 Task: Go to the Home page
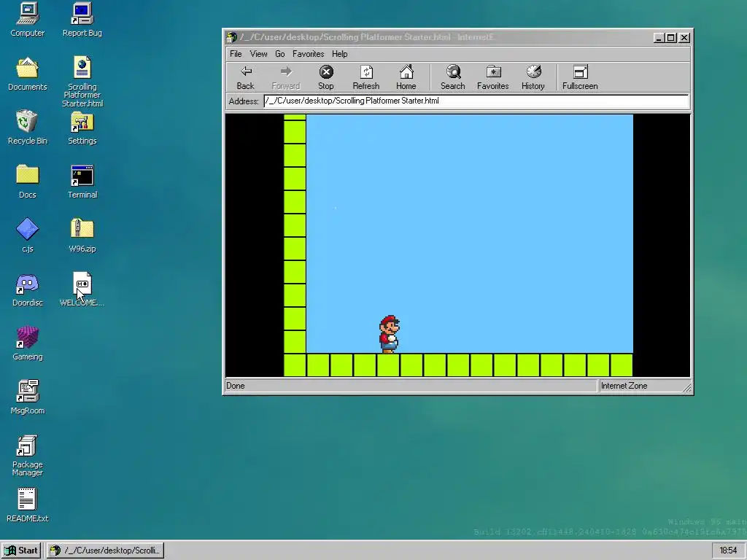(406, 77)
